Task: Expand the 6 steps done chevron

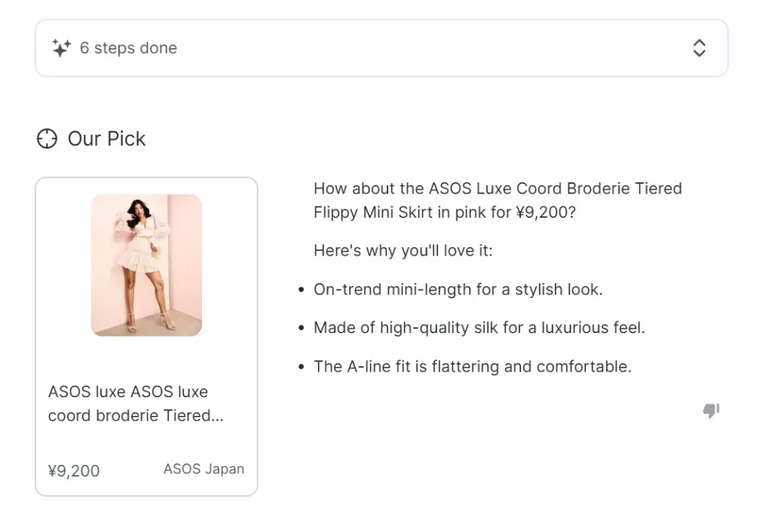Action: click(699, 48)
